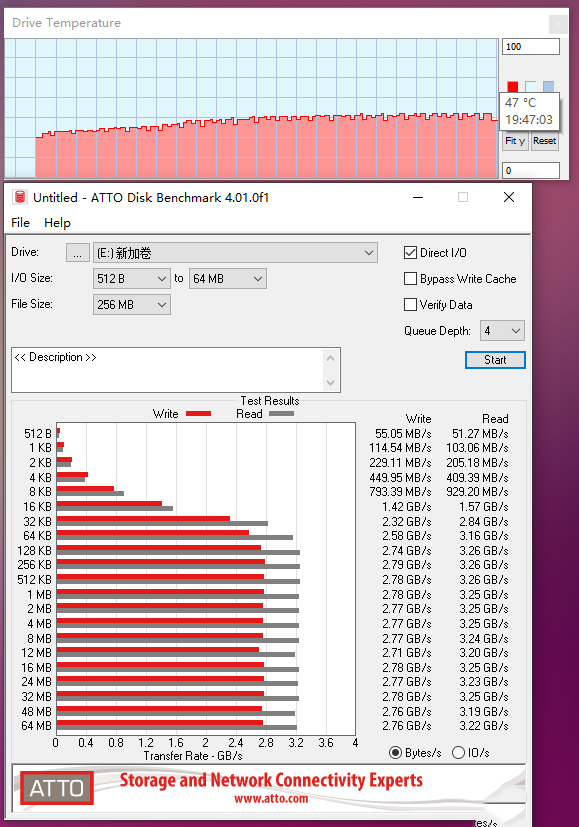Click the 3.16 GB/s read value
The width and height of the screenshot is (579, 827).
coord(484,536)
